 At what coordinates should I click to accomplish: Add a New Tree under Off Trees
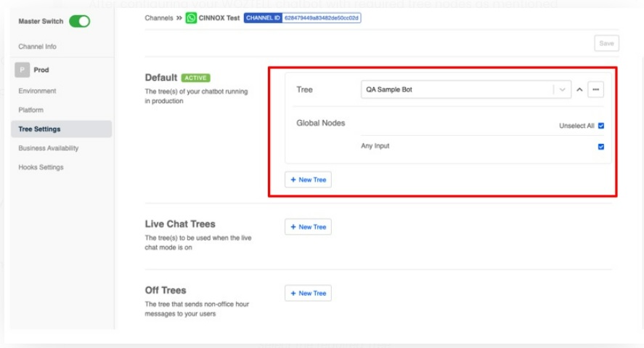point(308,294)
